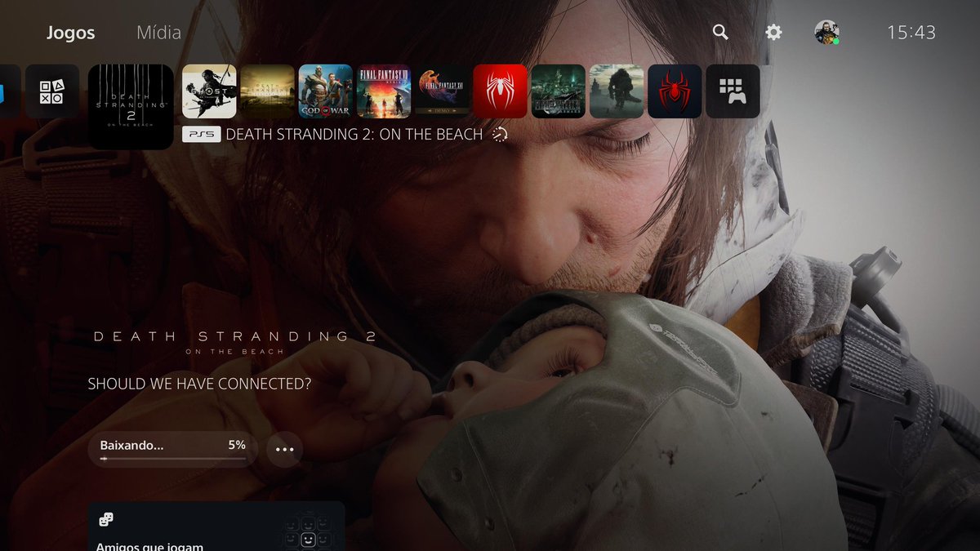Image resolution: width=980 pixels, height=551 pixels.
Task: Open the Amigos que jogam card
Action: coord(216,526)
